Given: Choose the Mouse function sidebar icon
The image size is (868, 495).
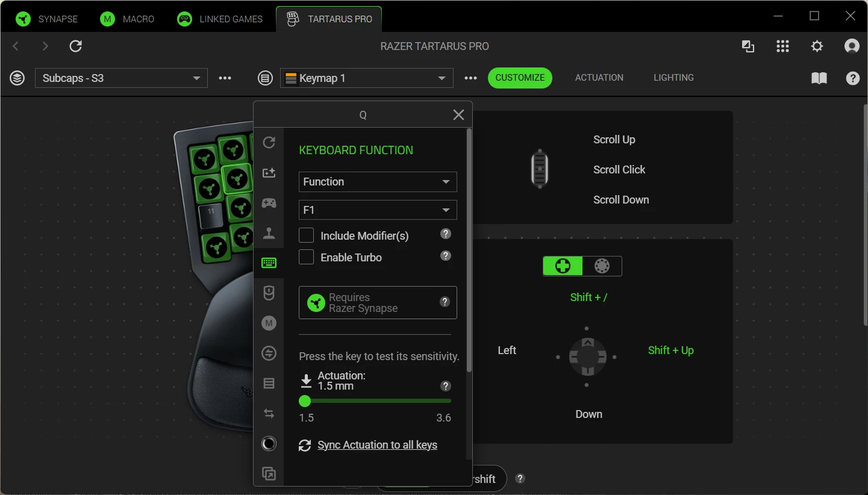Looking at the screenshot, I should point(269,293).
